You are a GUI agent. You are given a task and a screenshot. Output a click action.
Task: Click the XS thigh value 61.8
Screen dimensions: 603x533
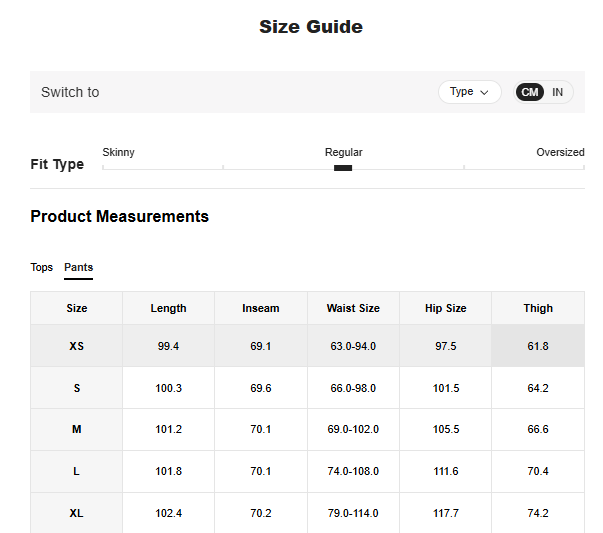click(x=538, y=346)
